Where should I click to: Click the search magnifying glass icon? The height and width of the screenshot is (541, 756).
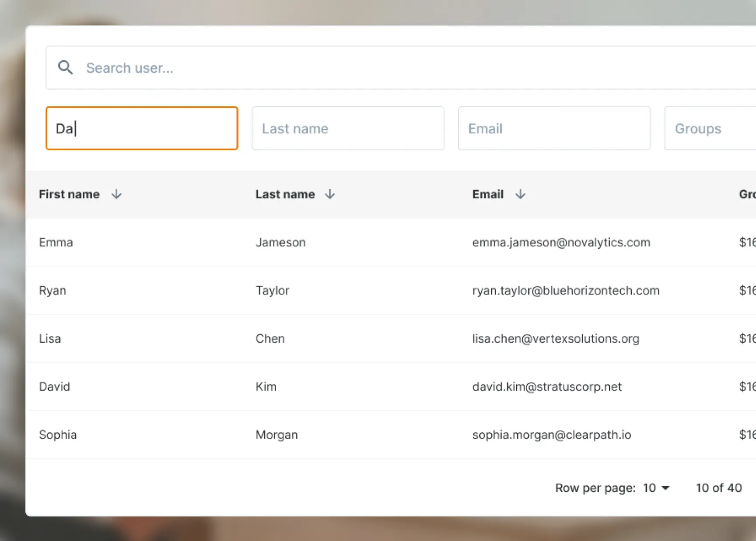pyautogui.click(x=66, y=67)
